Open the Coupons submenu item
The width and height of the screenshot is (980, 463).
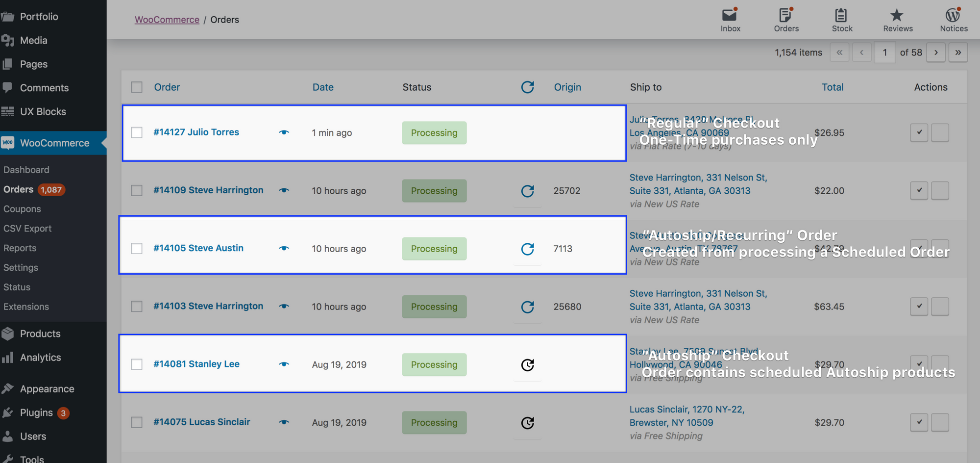click(x=22, y=209)
